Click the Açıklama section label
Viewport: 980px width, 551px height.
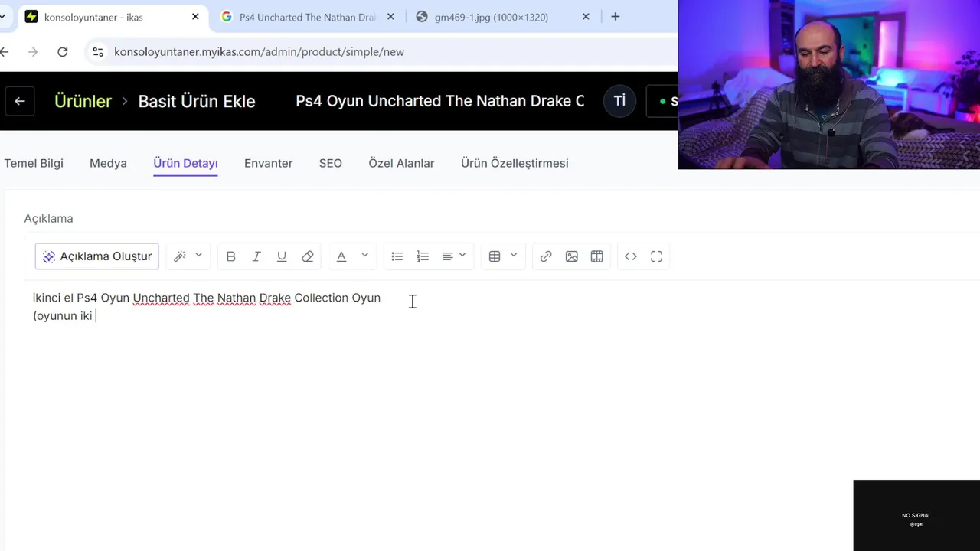(48, 218)
